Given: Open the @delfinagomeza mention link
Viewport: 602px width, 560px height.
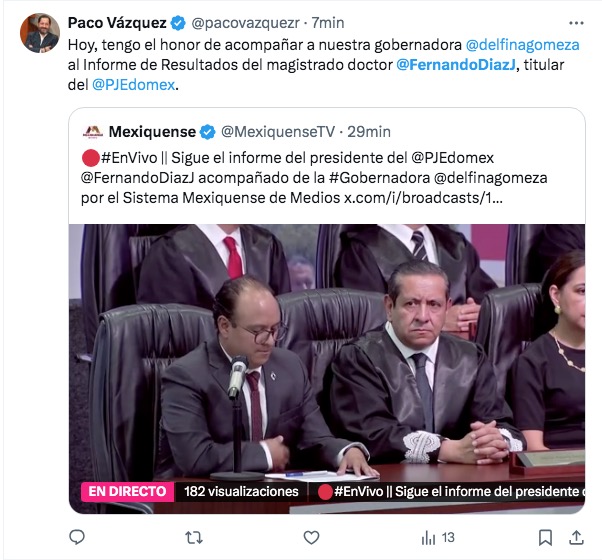Looking at the screenshot, I should 522,45.
